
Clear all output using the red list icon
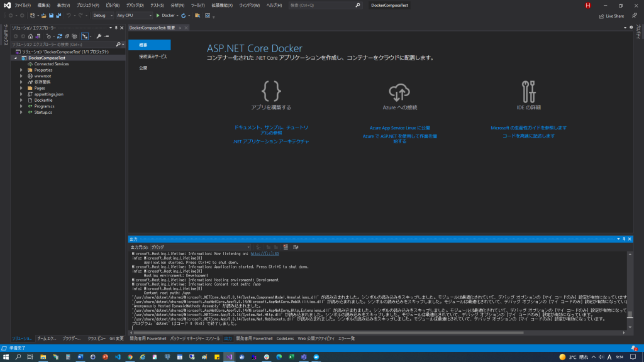[x=286, y=247]
